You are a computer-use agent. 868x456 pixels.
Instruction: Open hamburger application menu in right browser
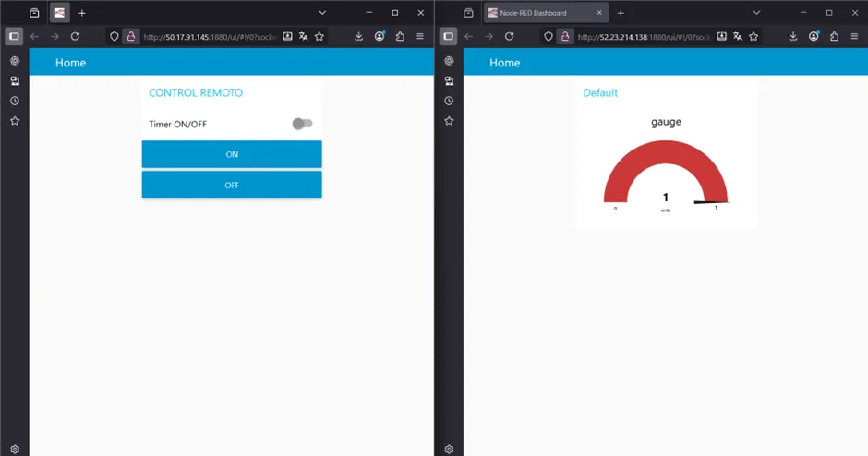point(854,36)
